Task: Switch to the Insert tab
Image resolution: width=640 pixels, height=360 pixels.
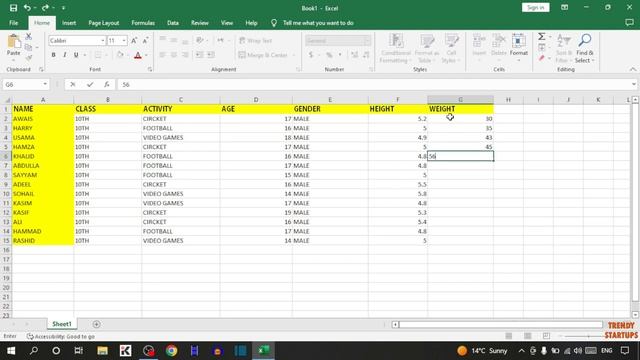Action: [69, 23]
